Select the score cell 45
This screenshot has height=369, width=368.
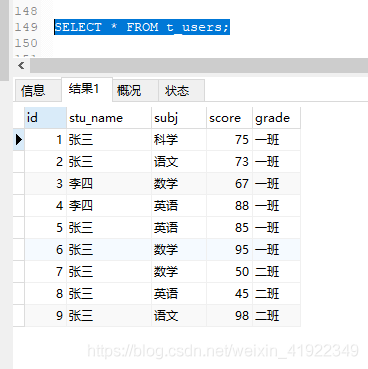(229, 294)
